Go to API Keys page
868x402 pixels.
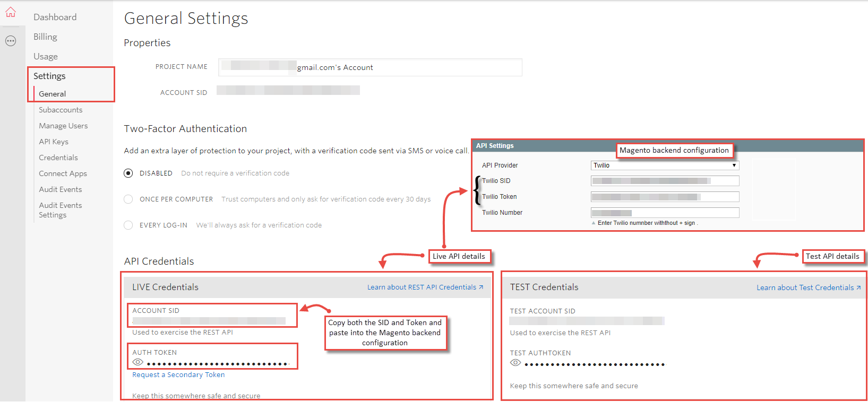54,142
